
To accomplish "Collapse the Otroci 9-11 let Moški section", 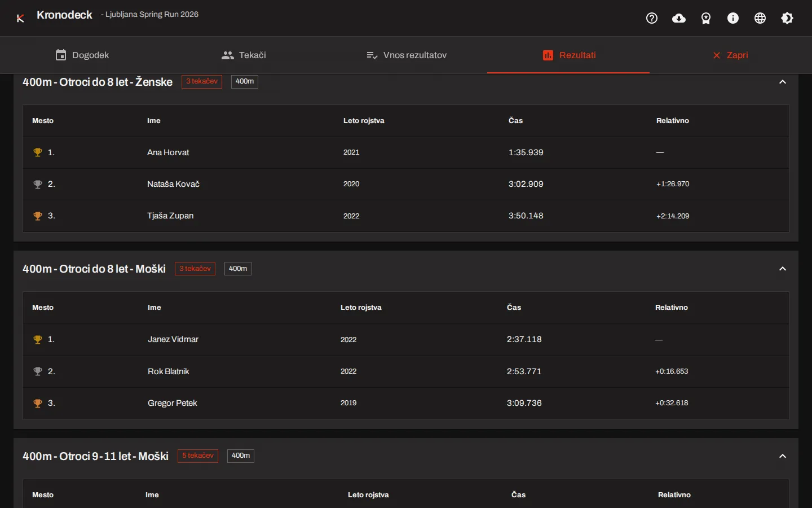I will (783, 456).
